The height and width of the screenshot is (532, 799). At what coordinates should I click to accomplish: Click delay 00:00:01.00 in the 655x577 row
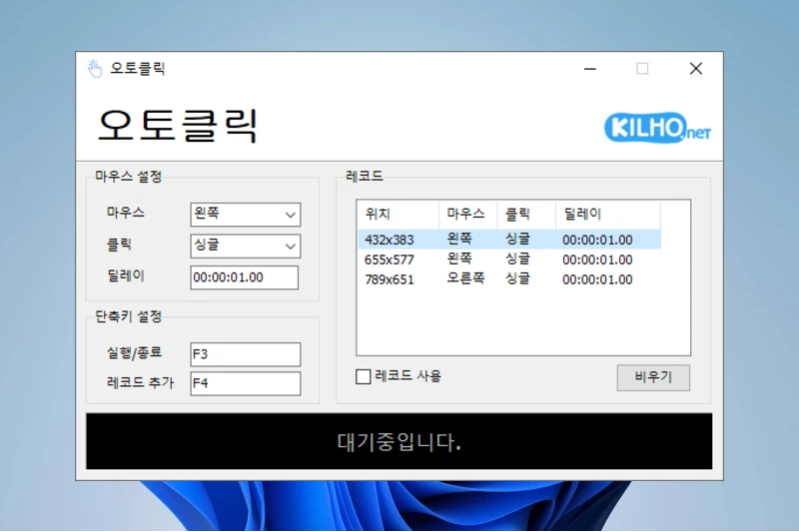point(597,260)
